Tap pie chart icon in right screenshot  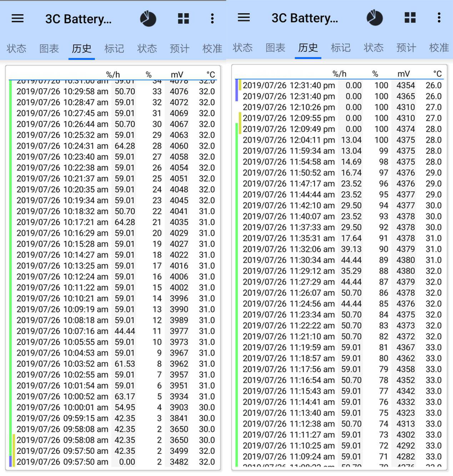point(374,18)
